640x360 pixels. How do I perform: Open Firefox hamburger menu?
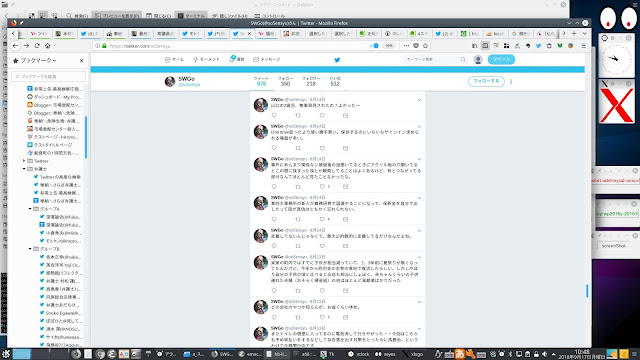[x=584, y=46]
